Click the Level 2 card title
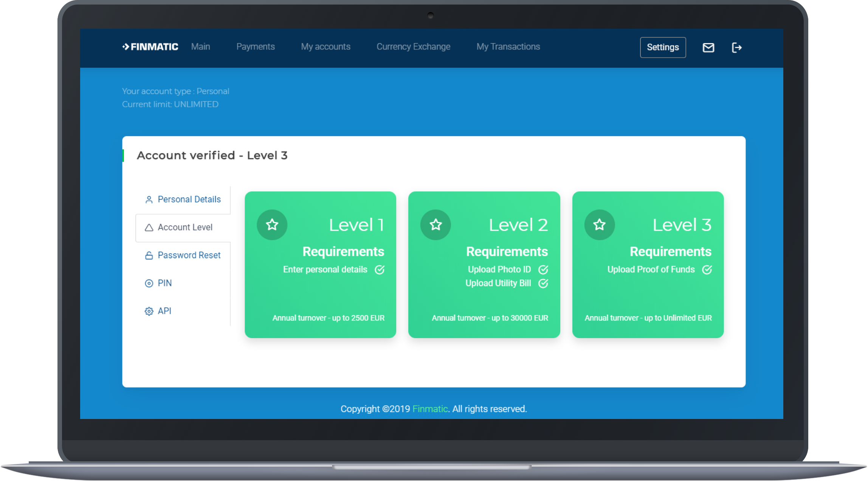Screen dimensions: 868x481 [518, 225]
